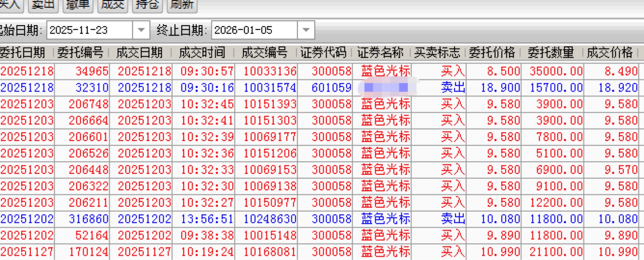This screenshot has width=644, height=260.
Task: Expand the start date dropdown arrow
Action: (141, 30)
